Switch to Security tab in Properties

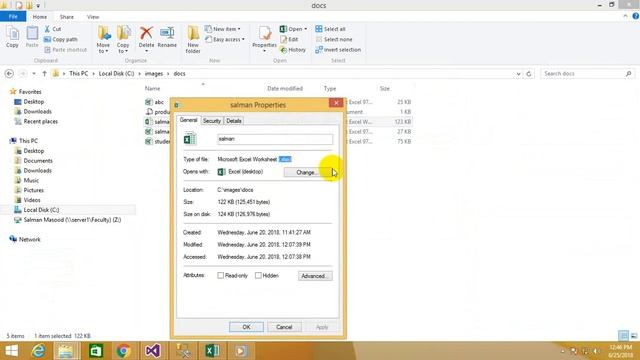tap(212, 121)
